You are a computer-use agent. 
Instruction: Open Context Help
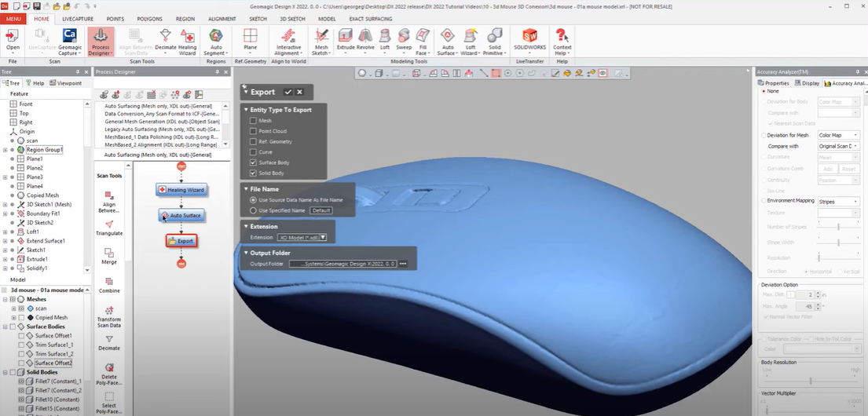tap(562, 42)
